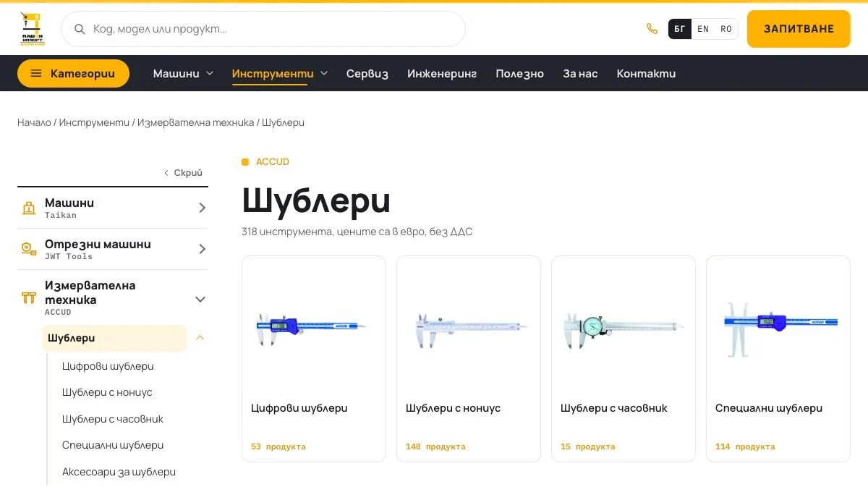
Task: Open Шублери с нониус card title
Action: point(453,408)
